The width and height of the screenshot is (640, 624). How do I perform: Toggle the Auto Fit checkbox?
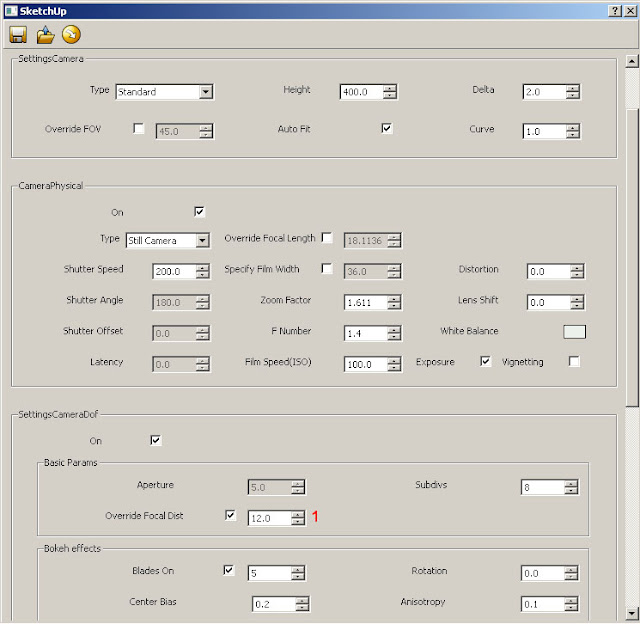tap(387, 129)
